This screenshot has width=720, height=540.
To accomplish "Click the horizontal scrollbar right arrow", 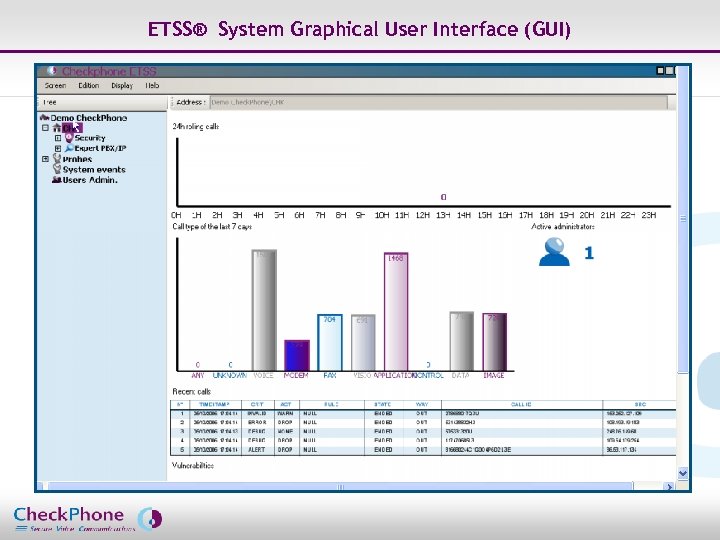I will 669,486.
